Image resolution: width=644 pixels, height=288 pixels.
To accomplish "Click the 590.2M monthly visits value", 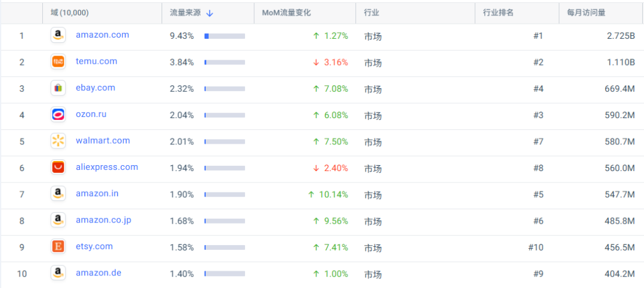I will (620, 115).
